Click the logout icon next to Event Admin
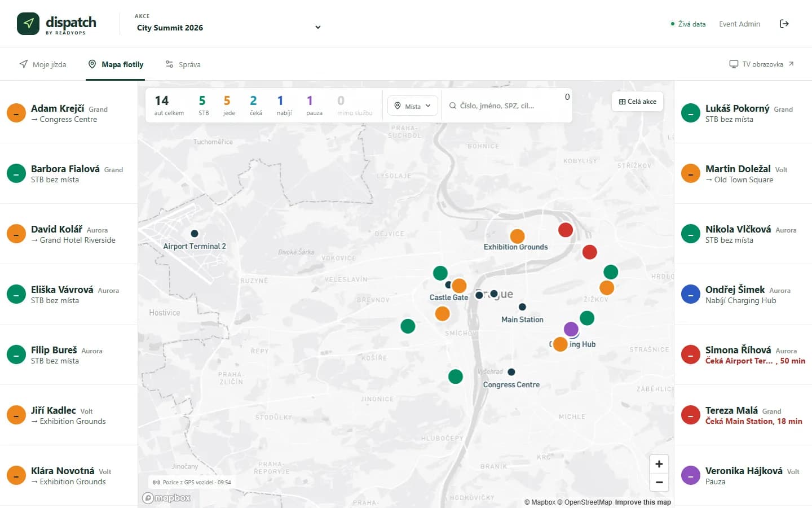 point(784,24)
